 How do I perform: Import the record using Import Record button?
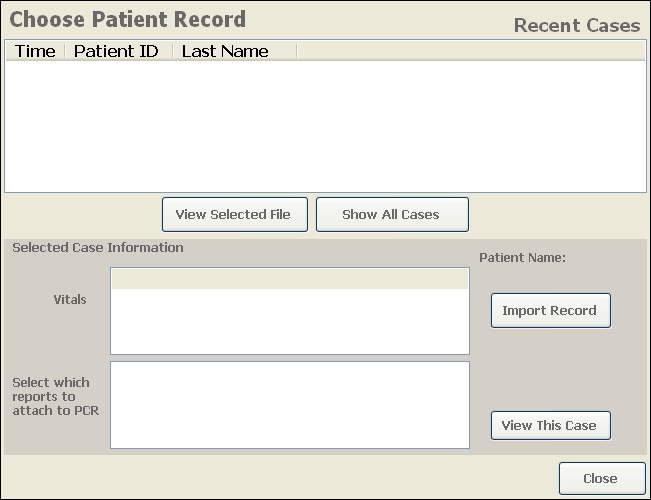(551, 311)
